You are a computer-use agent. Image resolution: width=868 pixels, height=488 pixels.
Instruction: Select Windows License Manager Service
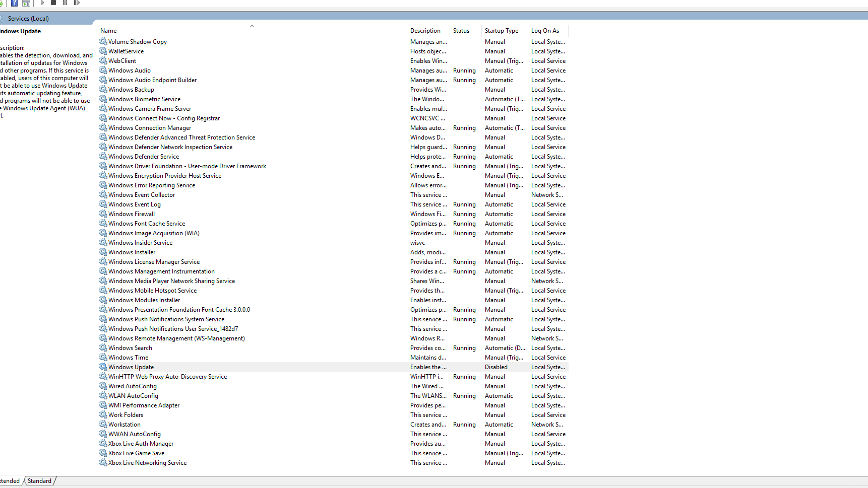334,261
